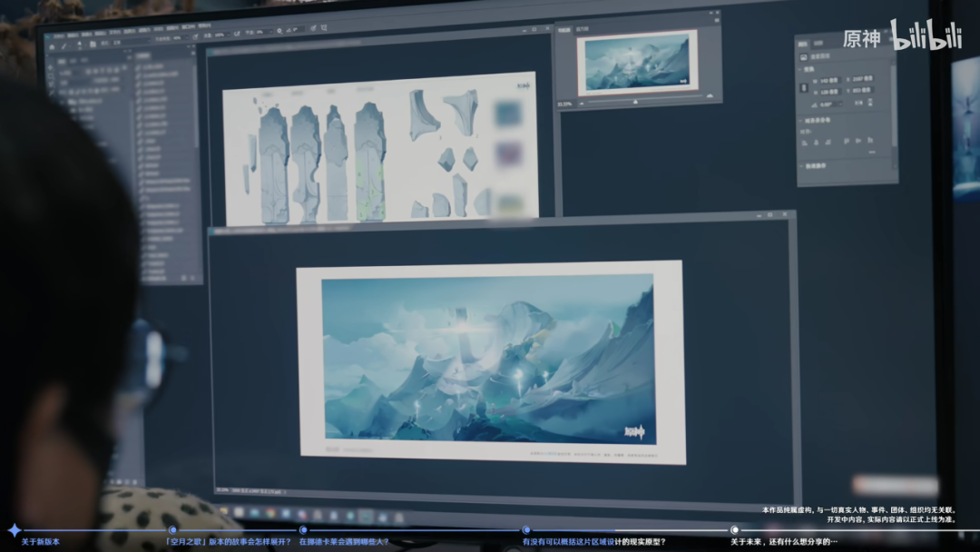
Task: Click flip vertical icon in Properties
Action: coord(870,103)
